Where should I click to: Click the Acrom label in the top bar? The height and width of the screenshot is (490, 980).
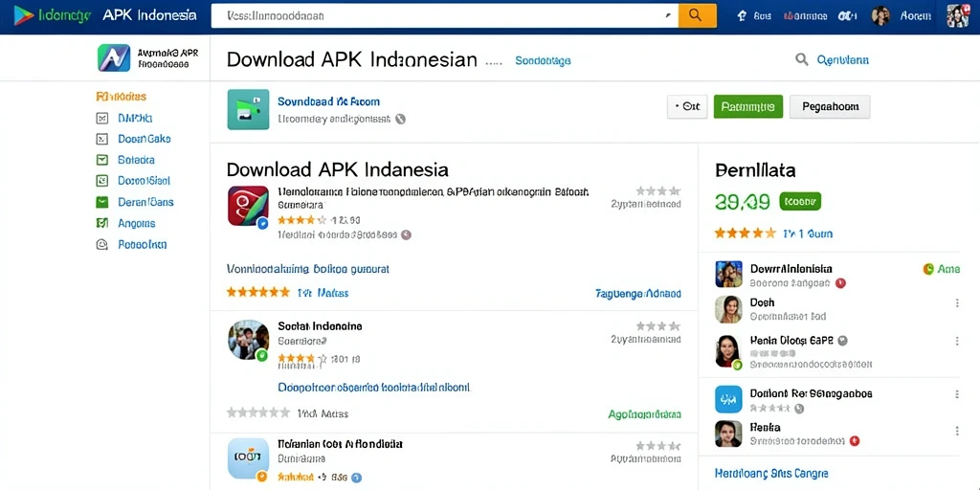(x=916, y=16)
